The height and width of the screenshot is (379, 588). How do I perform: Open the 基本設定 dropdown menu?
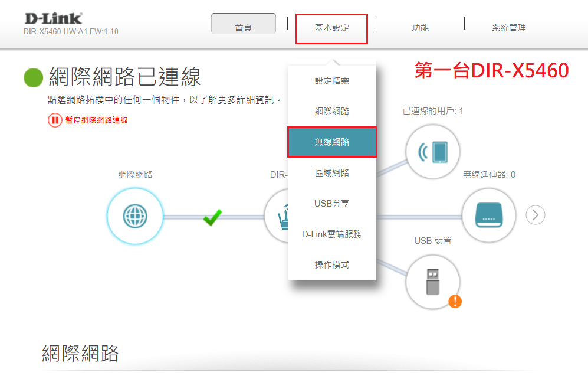point(331,28)
